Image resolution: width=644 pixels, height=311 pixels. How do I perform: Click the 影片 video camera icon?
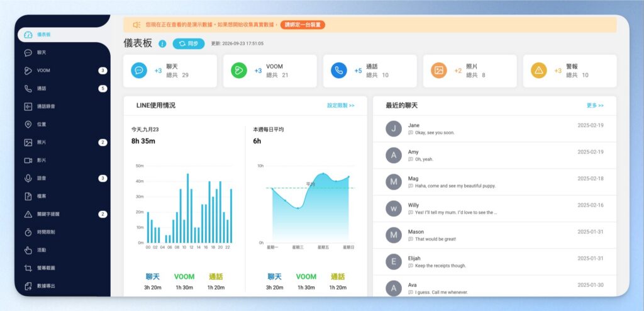[28, 160]
